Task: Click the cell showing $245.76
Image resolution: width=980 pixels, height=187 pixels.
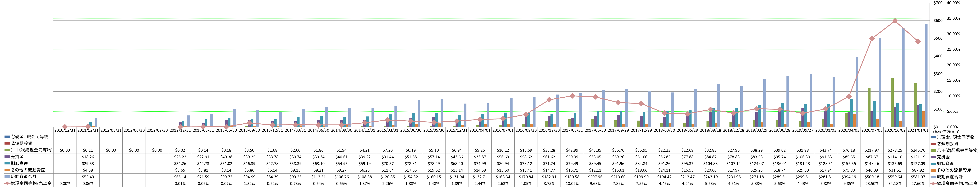Action: pyautogui.click(x=918, y=150)
